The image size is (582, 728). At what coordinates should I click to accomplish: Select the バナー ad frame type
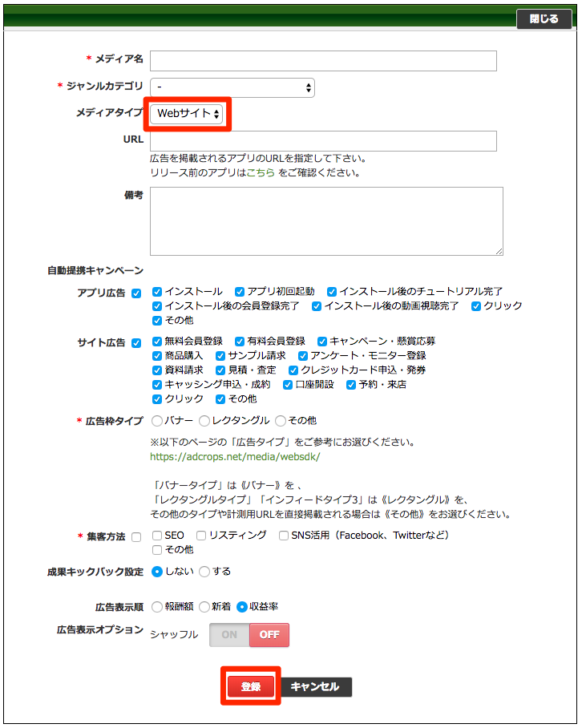tap(157, 421)
